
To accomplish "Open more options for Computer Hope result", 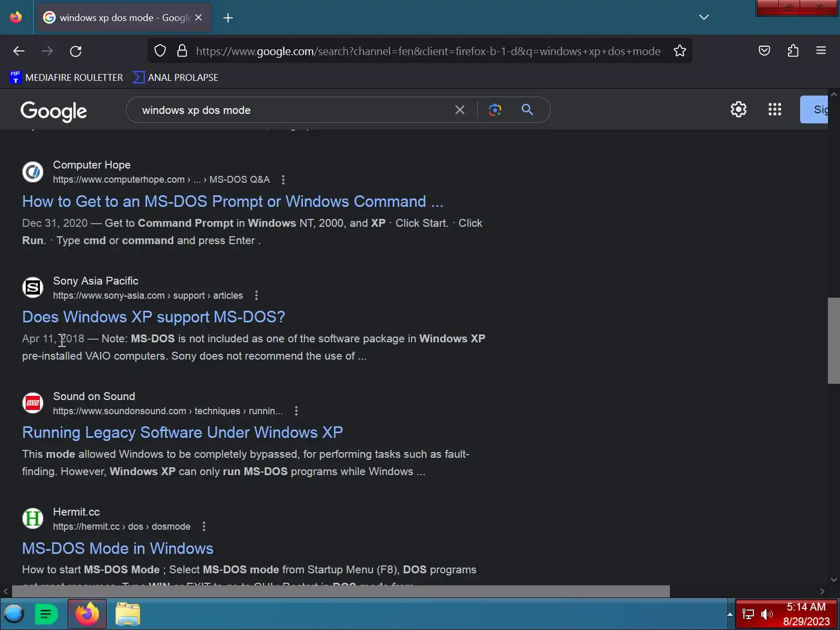I will [283, 180].
